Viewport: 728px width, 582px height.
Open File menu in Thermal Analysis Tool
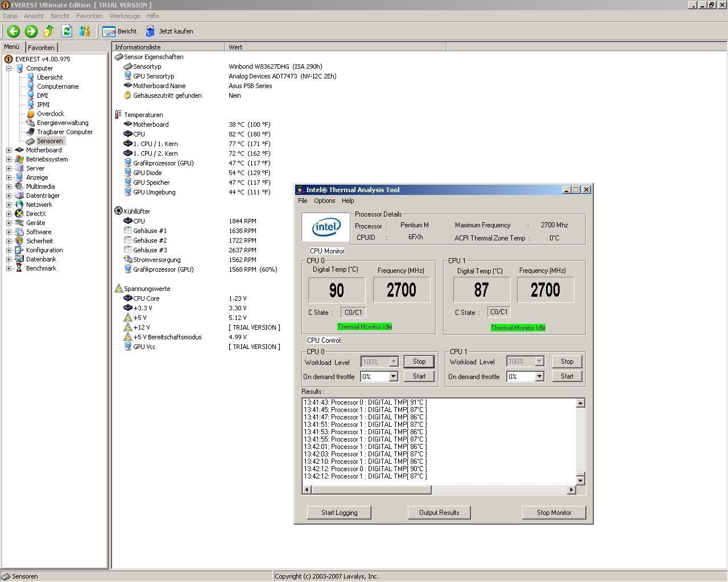pyautogui.click(x=303, y=201)
